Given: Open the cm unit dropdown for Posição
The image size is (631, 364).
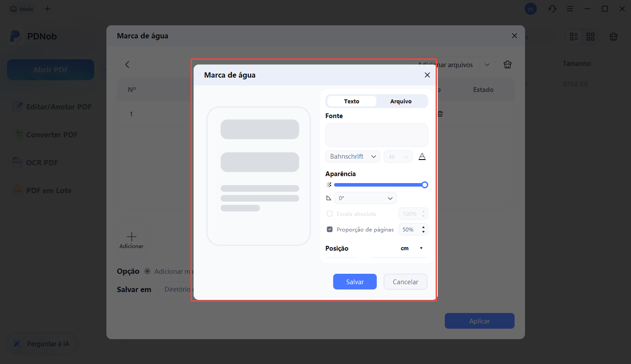Looking at the screenshot, I should coord(412,248).
